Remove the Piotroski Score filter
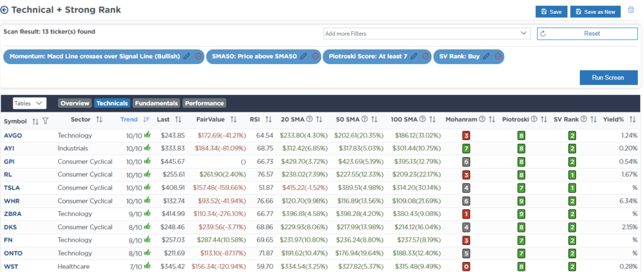 (x=426, y=57)
